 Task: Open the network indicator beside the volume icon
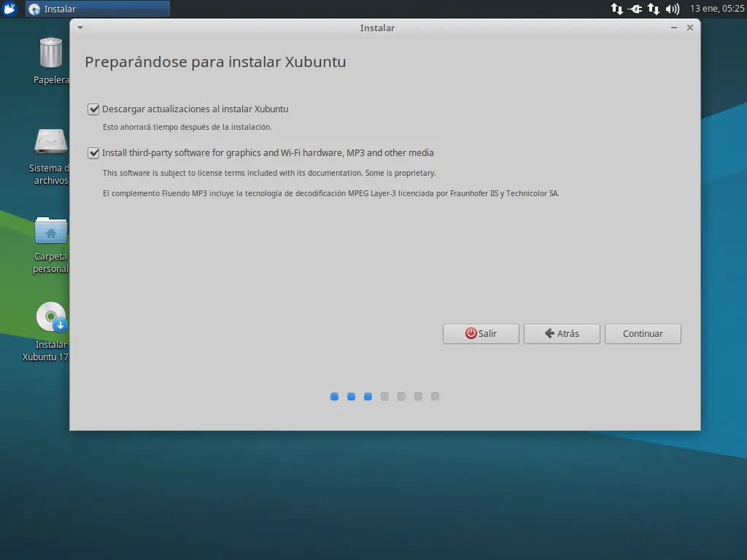tap(654, 9)
